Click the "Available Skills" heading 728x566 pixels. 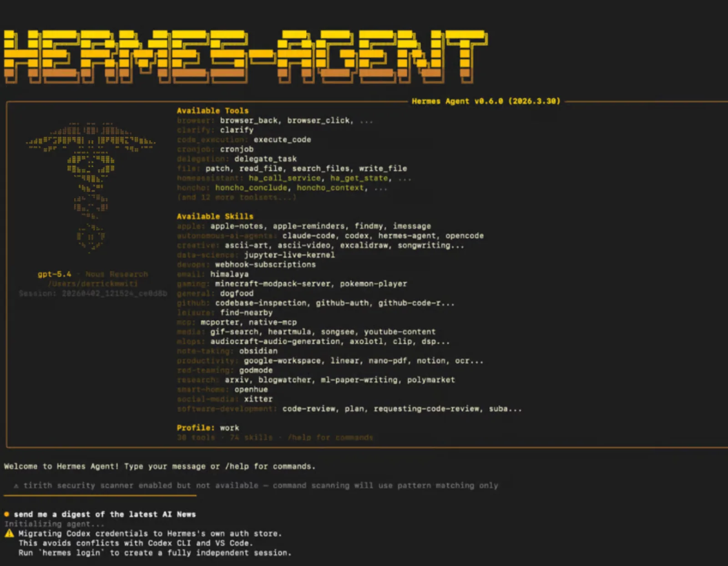coord(215,216)
